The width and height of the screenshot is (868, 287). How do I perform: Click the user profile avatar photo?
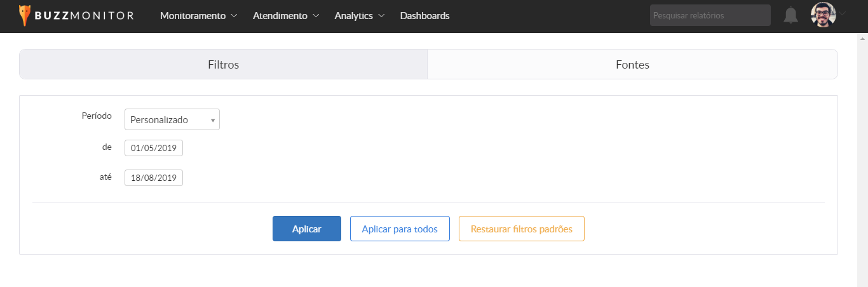823,15
